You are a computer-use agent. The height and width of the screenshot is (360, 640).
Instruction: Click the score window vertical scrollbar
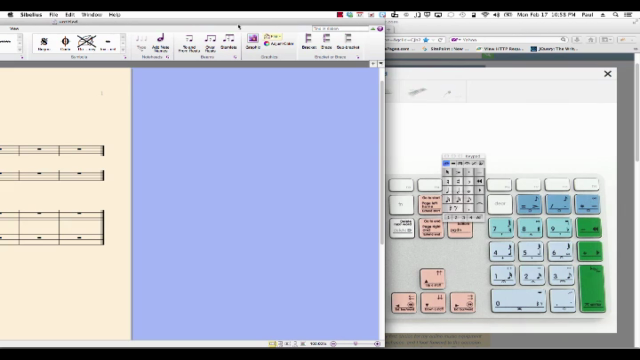(382, 163)
